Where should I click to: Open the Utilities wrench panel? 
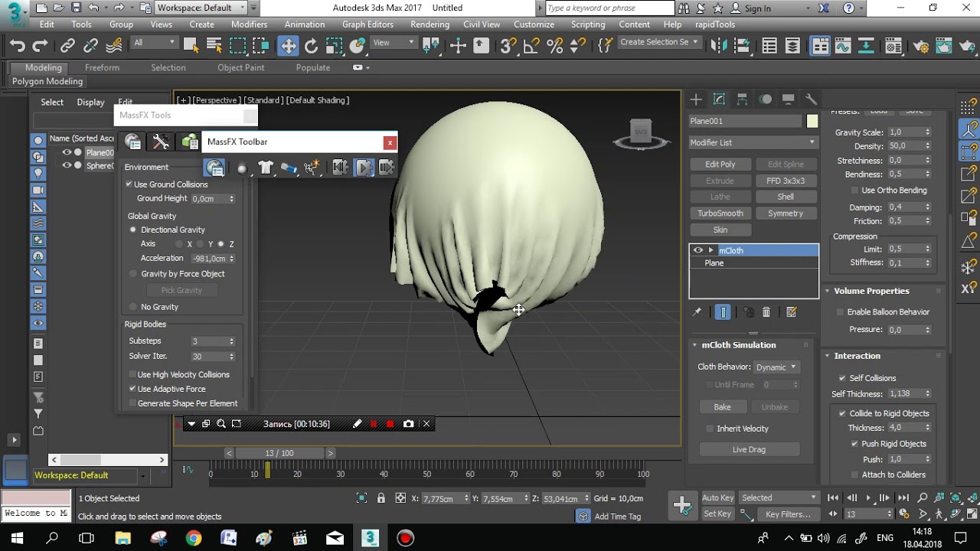pyautogui.click(x=811, y=99)
